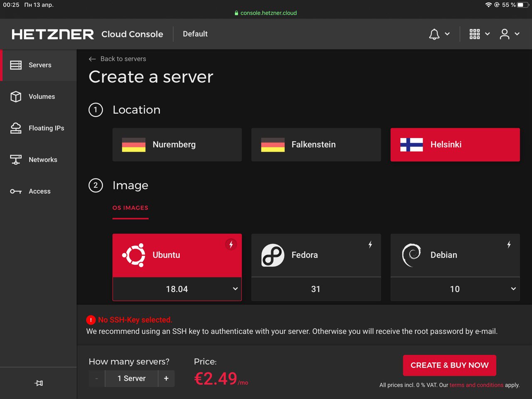Click the Hetzner logo
The height and width of the screenshot is (399, 532).
[53, 34]
